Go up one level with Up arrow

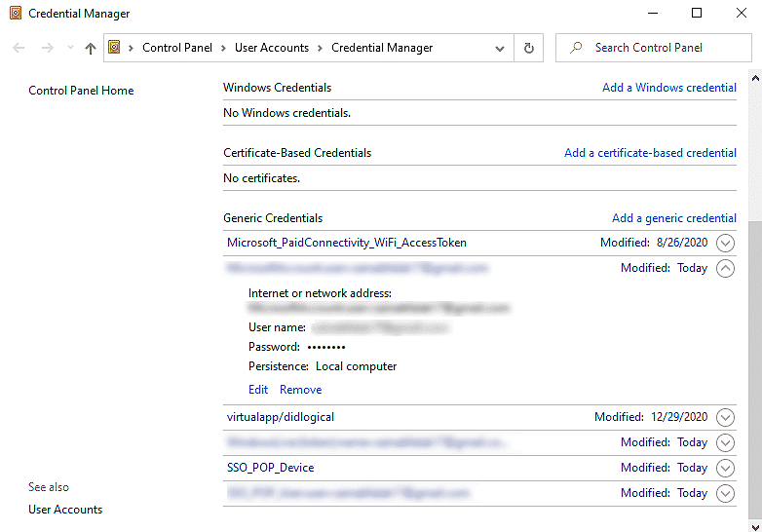click(91, 48)
